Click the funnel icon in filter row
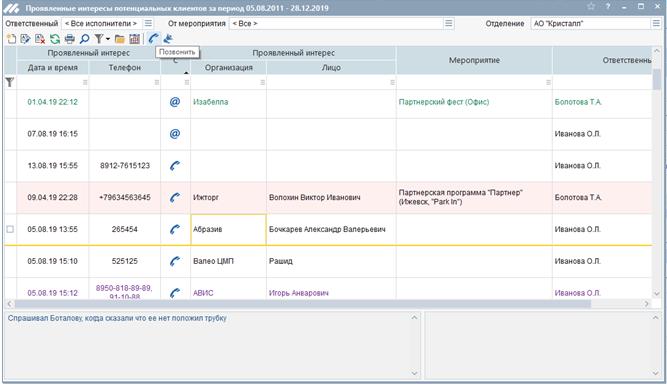The height and width of the screenshot is (385, 667). point(9,82)
